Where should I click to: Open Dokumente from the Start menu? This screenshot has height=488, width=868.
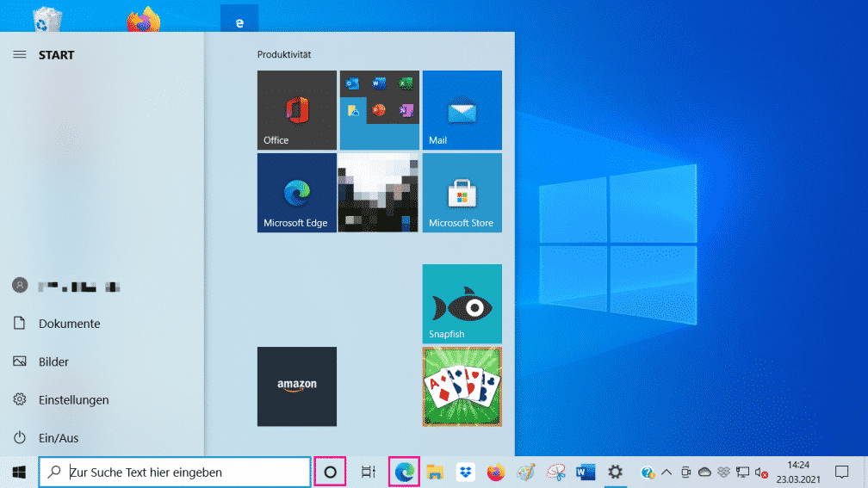(69, 324)
